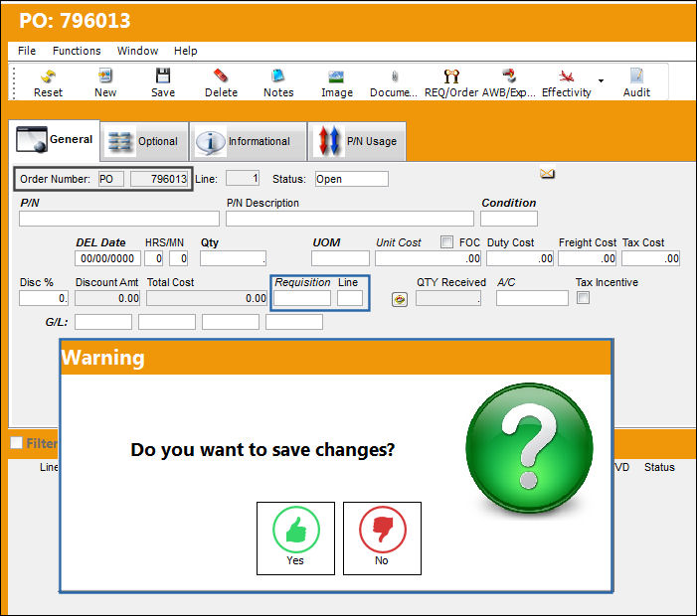Click the Tax Cost field
The image size is (697, 616).
(651, 258)
